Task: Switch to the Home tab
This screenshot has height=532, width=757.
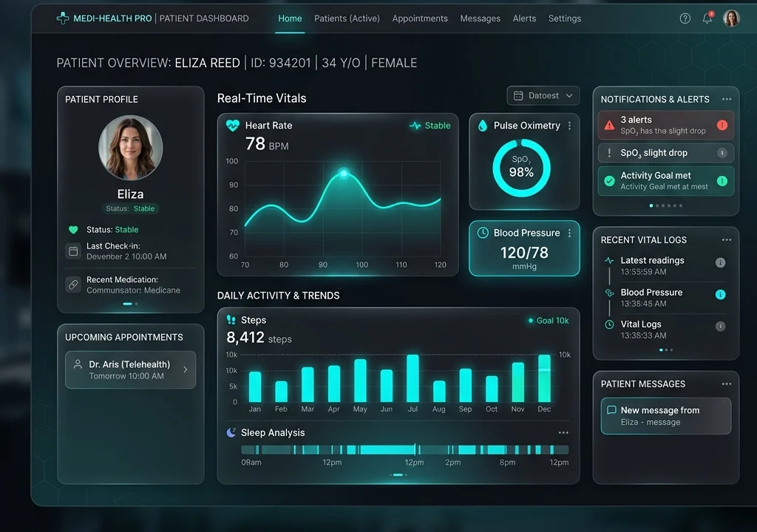Action: coord(290,18)
